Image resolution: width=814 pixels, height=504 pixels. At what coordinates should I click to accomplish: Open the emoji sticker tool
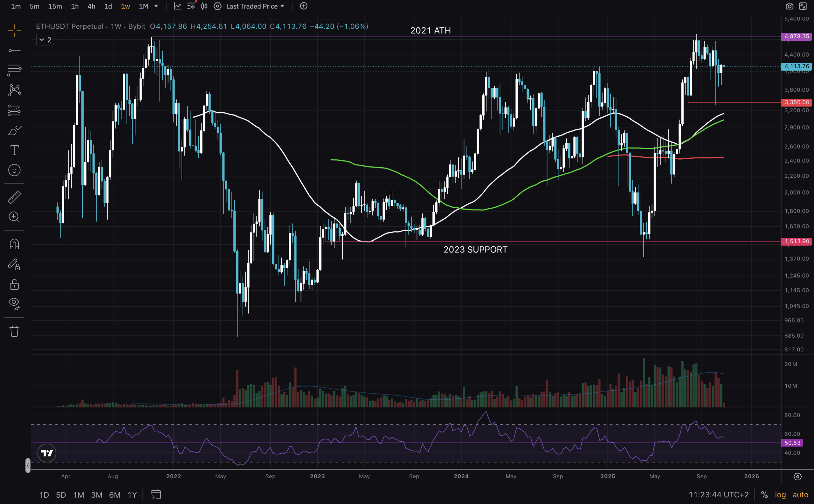[14, 170]
